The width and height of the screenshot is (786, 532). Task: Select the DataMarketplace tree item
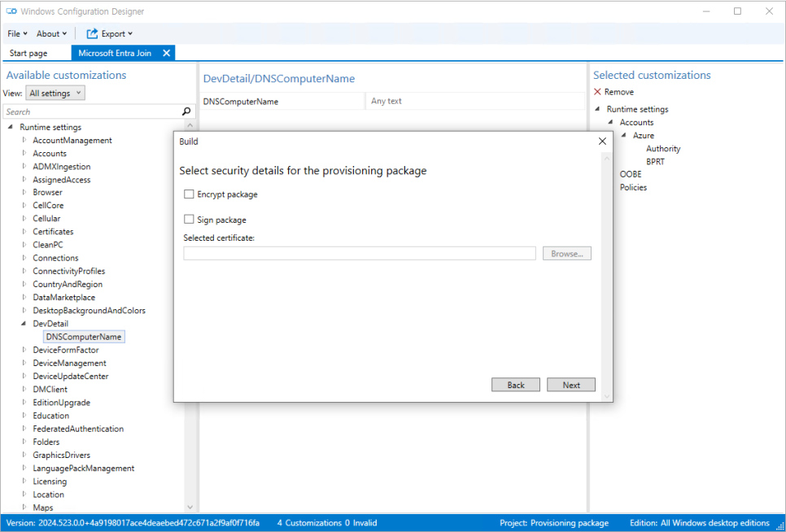[x=64, y=297]
